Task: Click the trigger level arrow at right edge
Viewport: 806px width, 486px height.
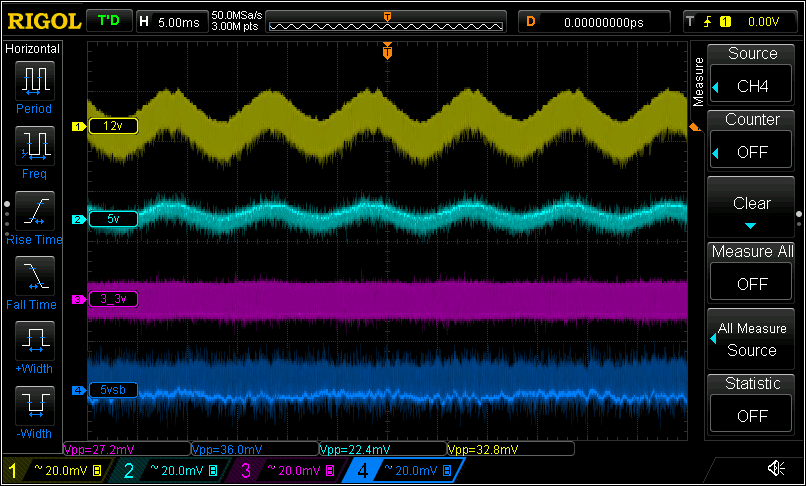Action: 694,127
